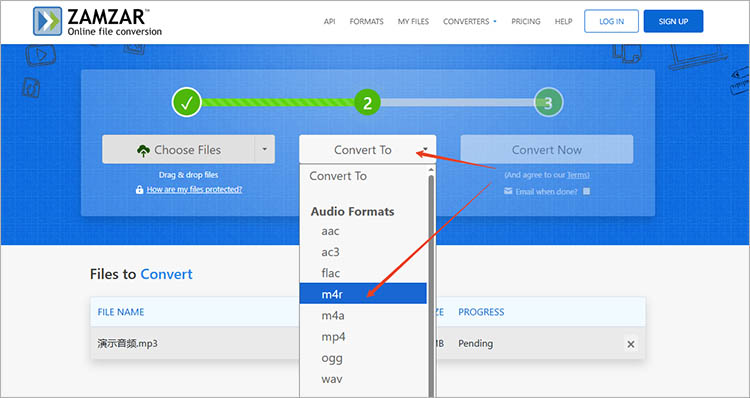Click the Zamzar logo icon
The image size is (750, 398).
[x=47, y=21]
